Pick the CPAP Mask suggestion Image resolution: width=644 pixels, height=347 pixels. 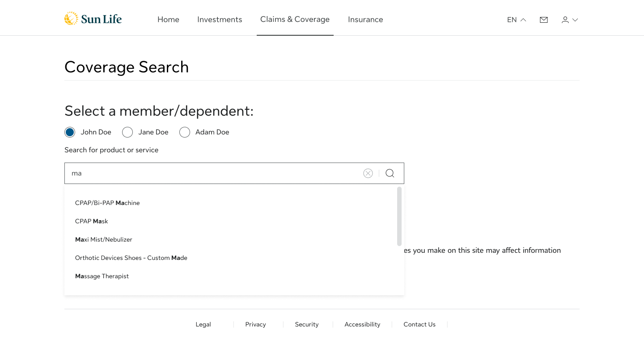92,221
